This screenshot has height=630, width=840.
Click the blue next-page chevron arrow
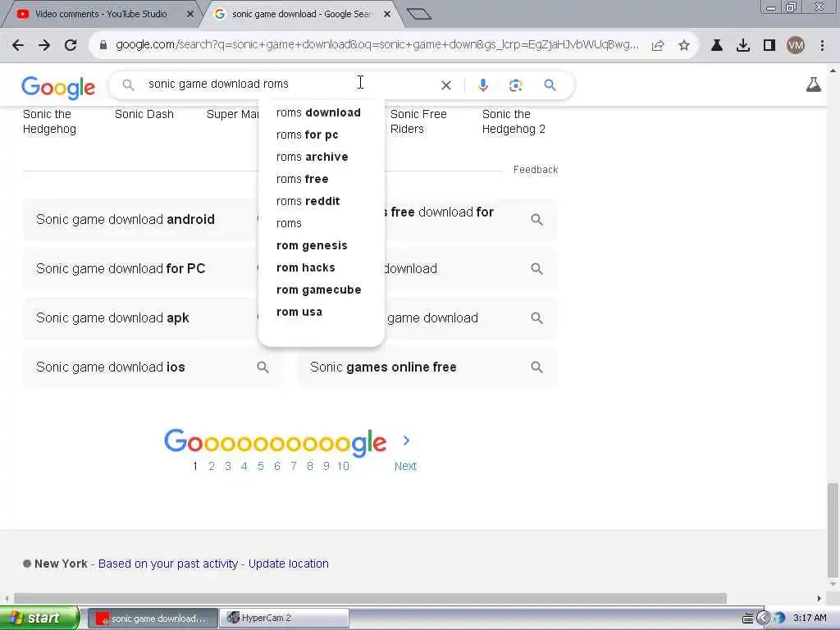click(x=406, y=441)
